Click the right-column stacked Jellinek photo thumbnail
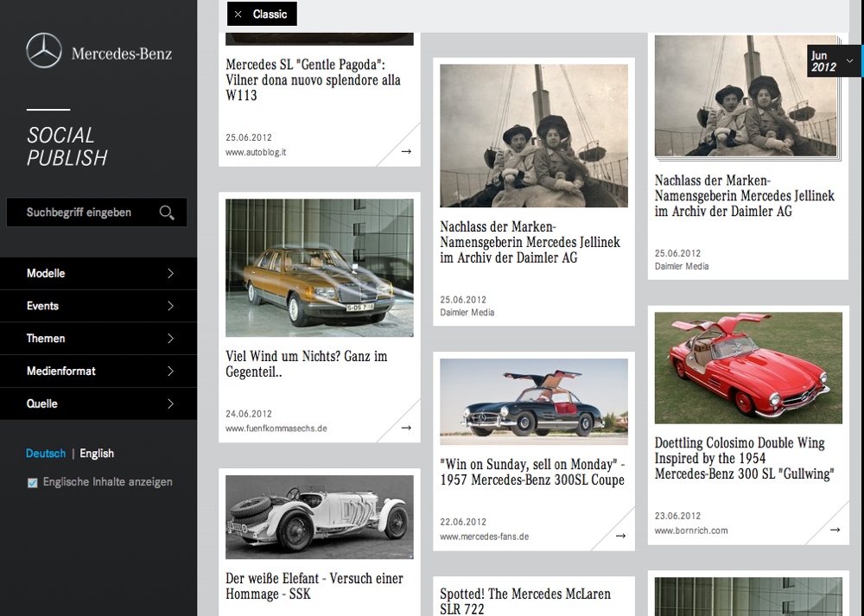This screenshot has width=864, height=616. [746, 97]
